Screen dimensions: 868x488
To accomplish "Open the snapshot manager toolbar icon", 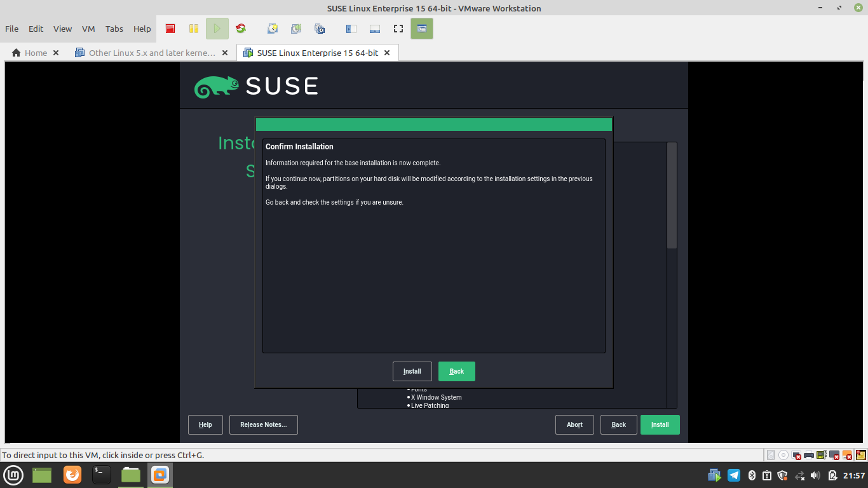I will tap(320, 29).
